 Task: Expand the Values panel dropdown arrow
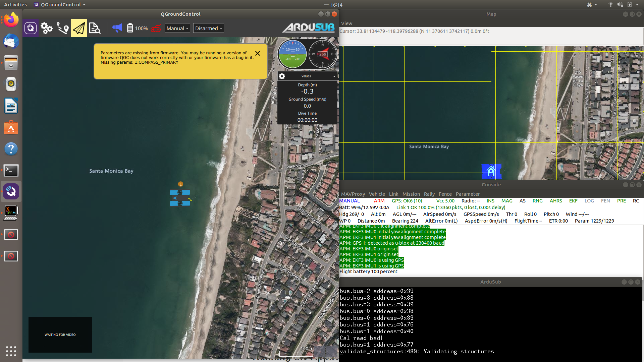tap(334, 76)
